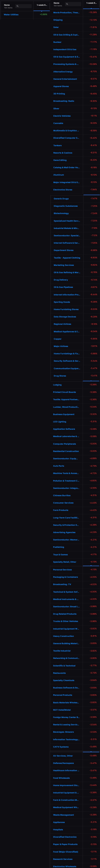
Task: Click the search icon in the left Name header
Action: (x=17, y=6)
